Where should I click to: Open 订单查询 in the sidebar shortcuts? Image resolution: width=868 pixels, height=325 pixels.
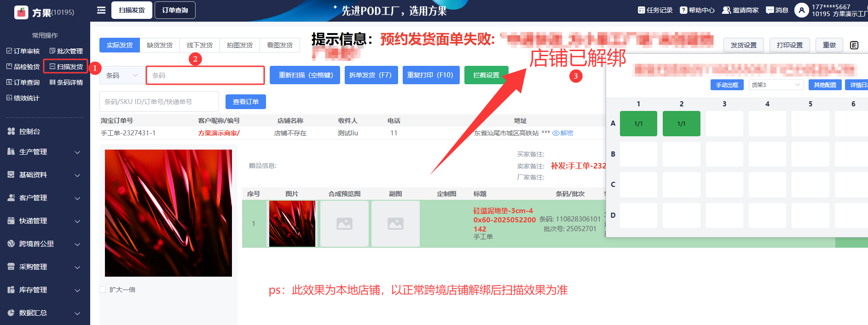(x=23, y=82)
